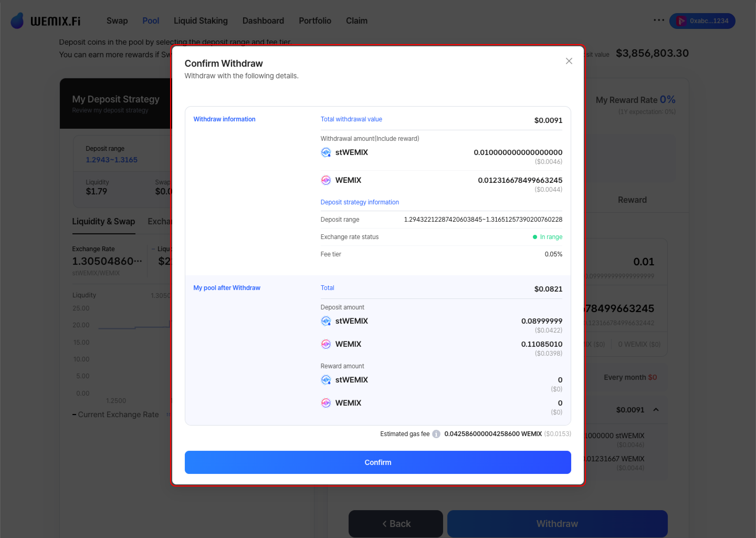Image resolution: width=756 pixels, height=538 pixels.
Task: Navigate to the Portfolio page
Action: pyautogui.click(x=315, y=20)
